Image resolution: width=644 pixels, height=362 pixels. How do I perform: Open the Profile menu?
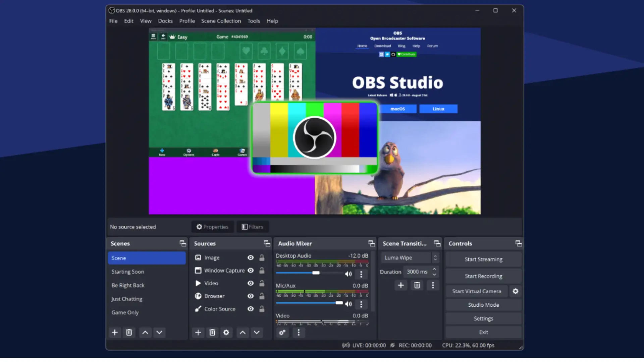click(x=187, y=21)
